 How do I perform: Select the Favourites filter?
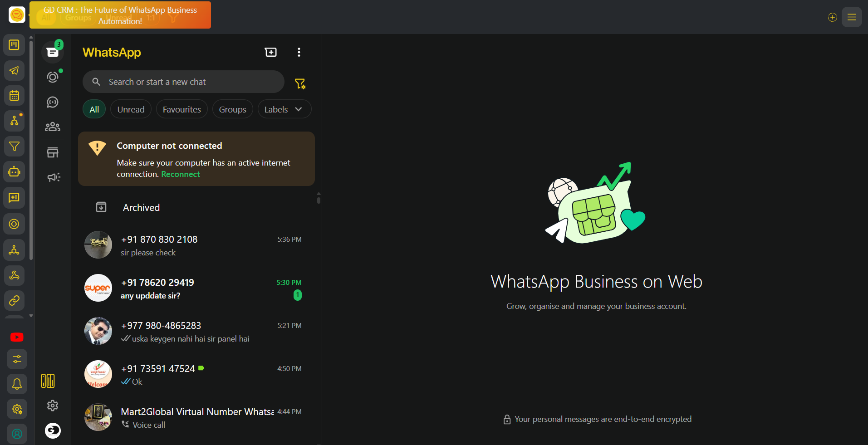click(x=182, y=109)
